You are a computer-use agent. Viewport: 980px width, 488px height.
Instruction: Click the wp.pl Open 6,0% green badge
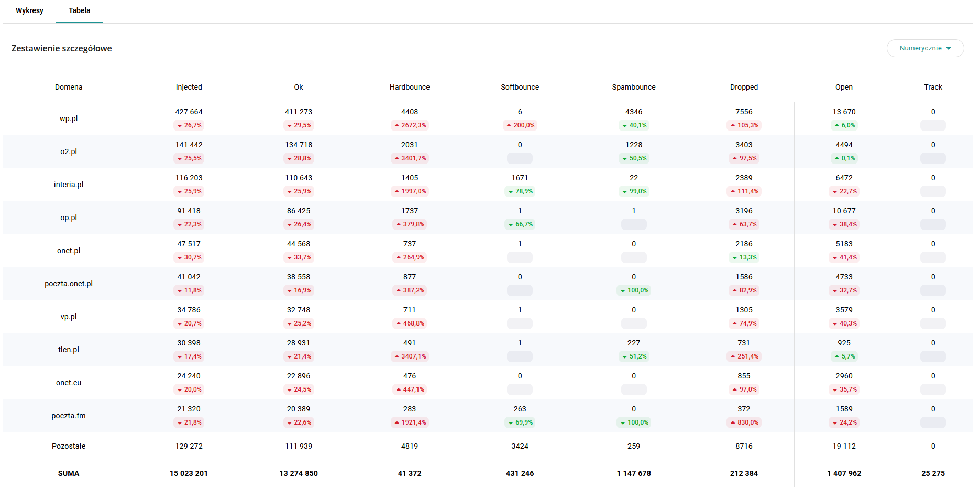pyautogui.click(x=844, y=125)
